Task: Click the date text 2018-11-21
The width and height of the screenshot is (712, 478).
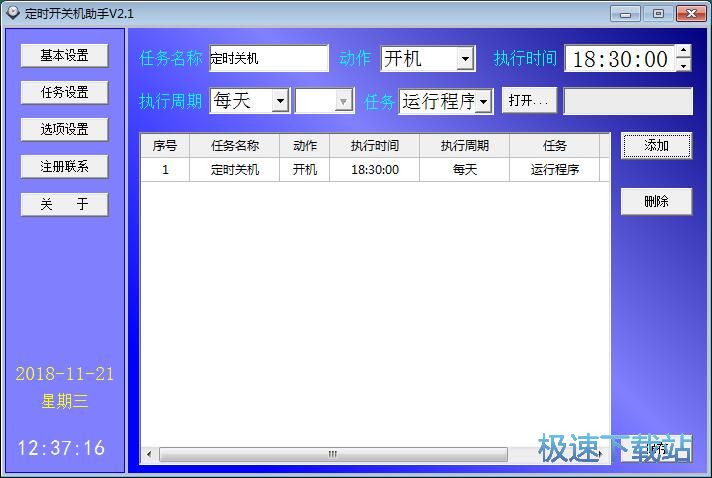Action: pos(64,374)
